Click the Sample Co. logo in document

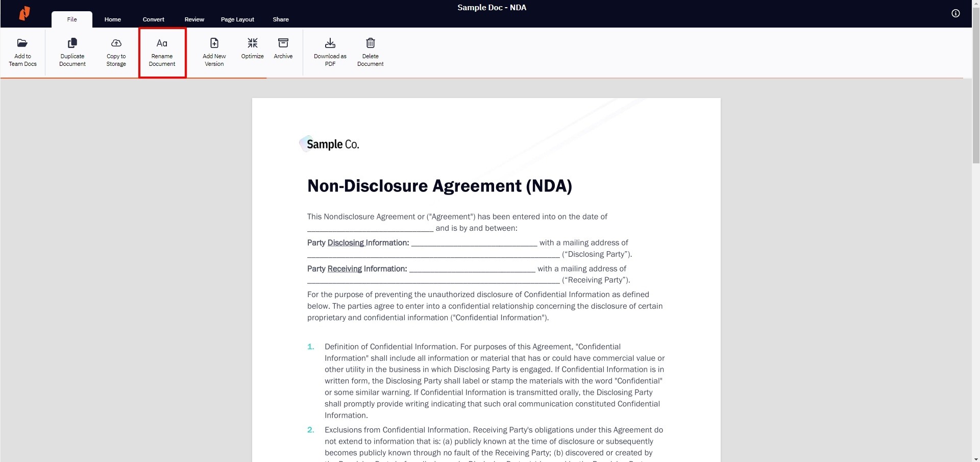click(x=330, y=144)
